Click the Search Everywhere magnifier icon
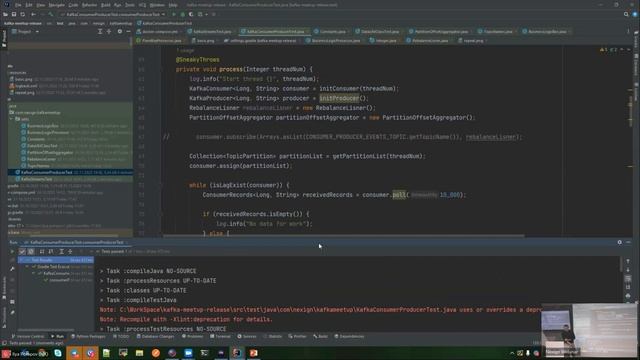Viewport: 640px width, 360px height. coord(626,14)
